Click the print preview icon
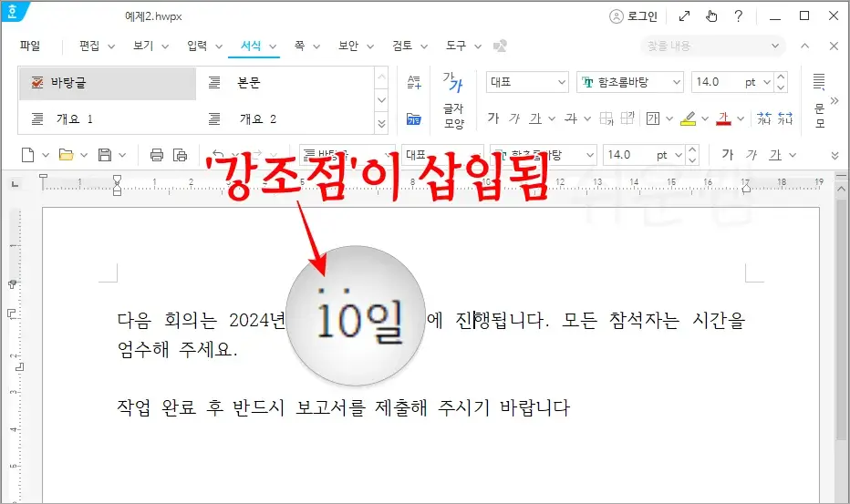This screenshot has width=850, height=504. pyautogui.click(x=180, y=155)
